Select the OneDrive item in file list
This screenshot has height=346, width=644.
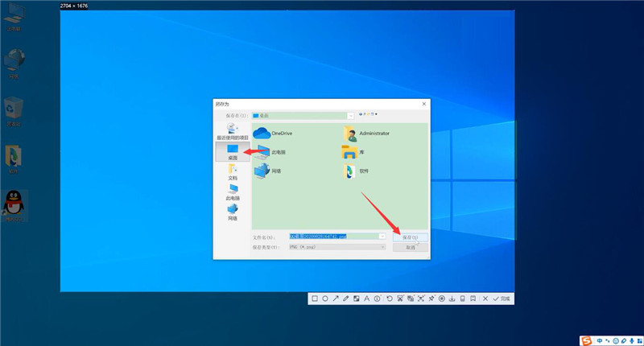click(x=273, y=134)
